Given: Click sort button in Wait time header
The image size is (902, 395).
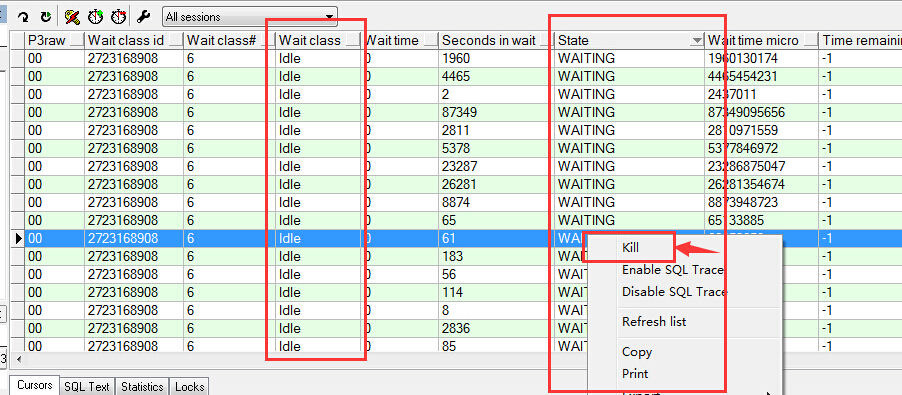Looking at the screenshot, I should pyautogui.click(x=430, y=41).
